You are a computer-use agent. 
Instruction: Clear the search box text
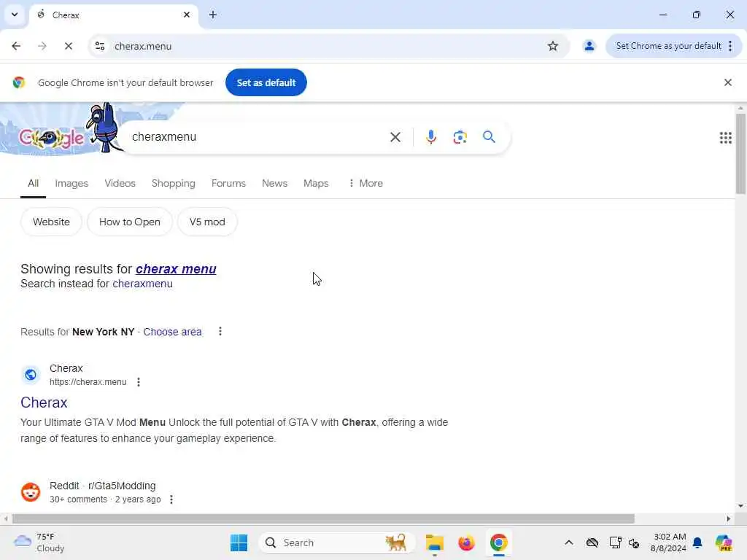click(x=395, y=137)
